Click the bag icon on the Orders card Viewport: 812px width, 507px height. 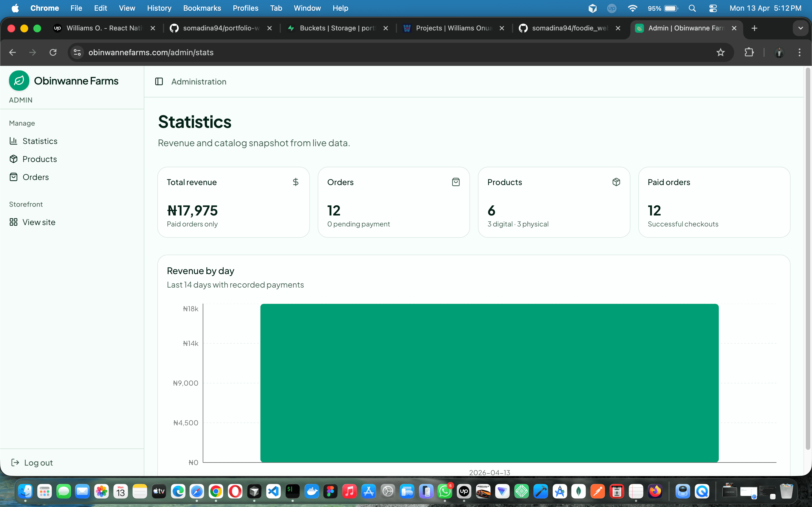pos(456,182)
